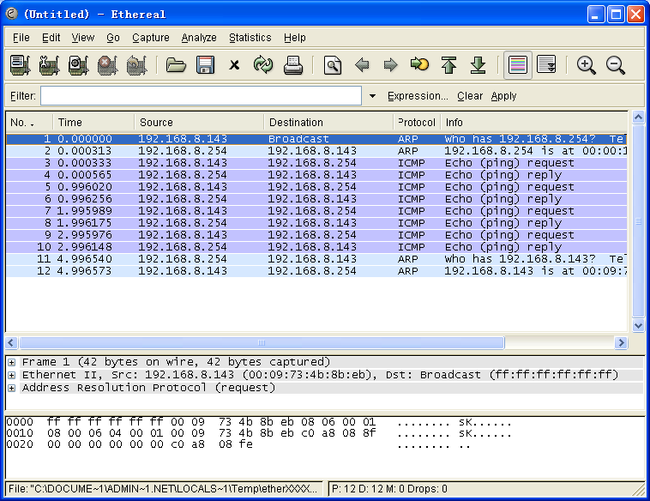Image resolution: width=650 pixels, height=501 pixels.
Task: Click packet list vertical scrollbar up arrow
Action: (638, 117)
